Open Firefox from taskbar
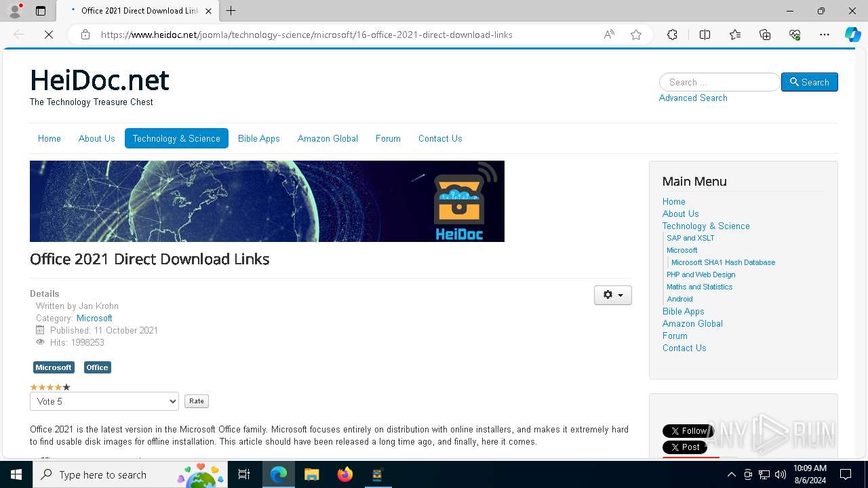868x488 pixels. pos(345,474)
